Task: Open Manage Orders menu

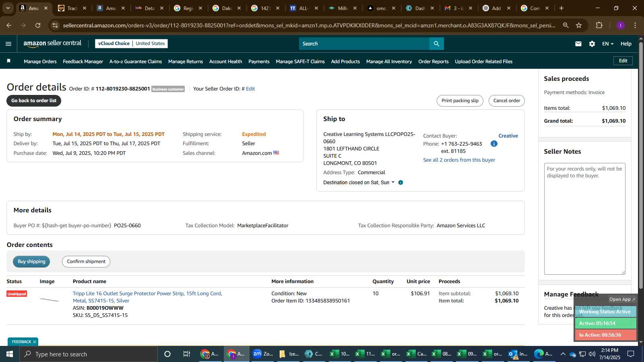Action: tap(40, 62)
